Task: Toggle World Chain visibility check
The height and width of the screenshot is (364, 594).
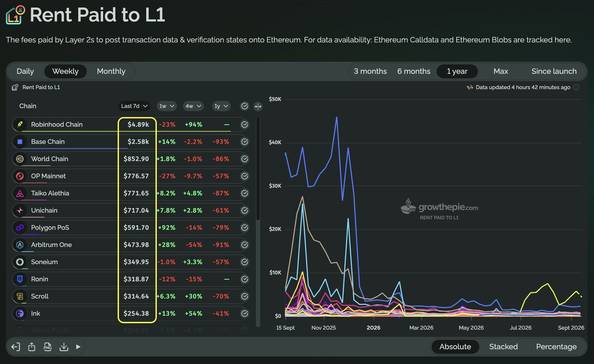Action: click(245, 159)
